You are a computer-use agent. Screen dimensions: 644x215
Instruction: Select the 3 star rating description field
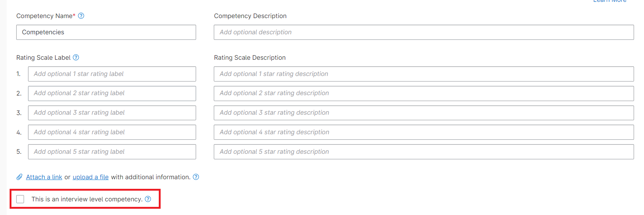(424, 113)
